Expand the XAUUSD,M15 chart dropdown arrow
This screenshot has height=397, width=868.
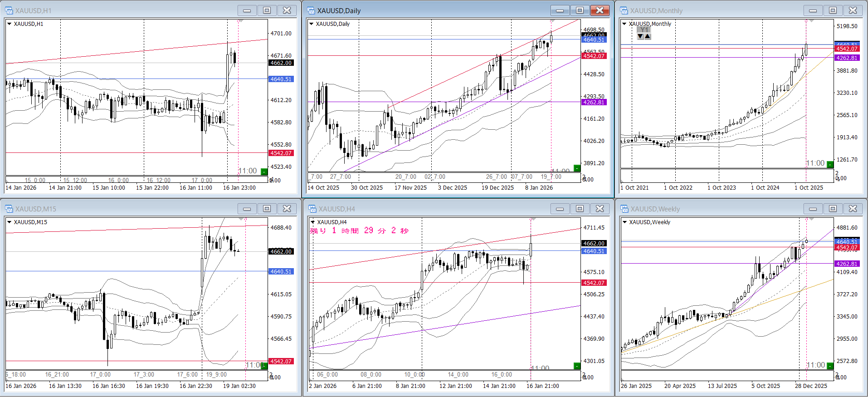click(9, 222)
